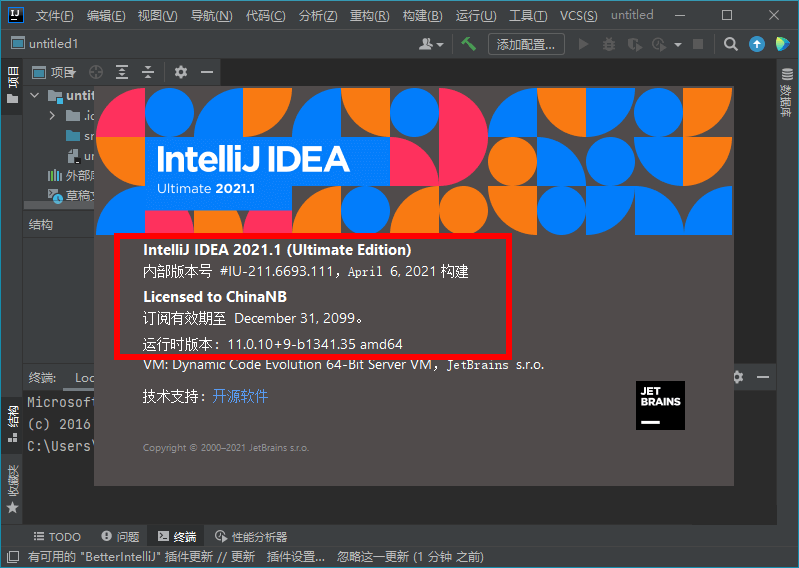Click the Stop square icon
The width and height of the screenshot is (799, 568).
(x=698, y=45)
